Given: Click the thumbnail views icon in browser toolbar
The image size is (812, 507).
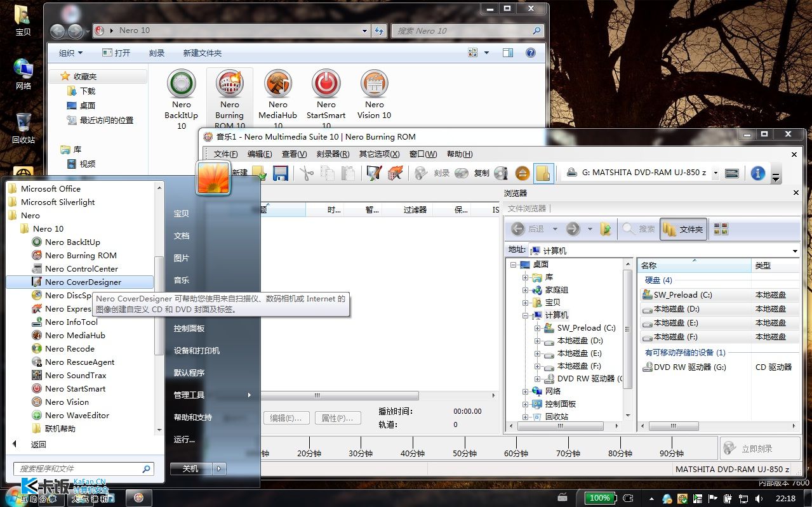Looking at the screenshot, I should [x=721, y=229].
